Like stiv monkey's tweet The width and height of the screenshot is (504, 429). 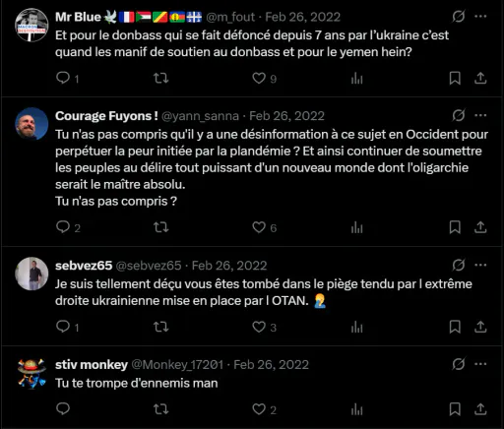coord(259,409)
